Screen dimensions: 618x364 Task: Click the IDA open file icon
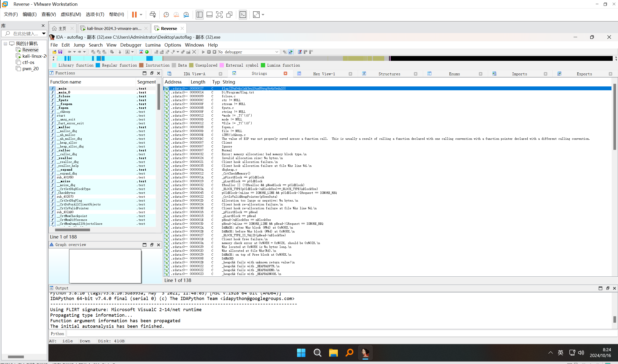click(x=55, y=52)
